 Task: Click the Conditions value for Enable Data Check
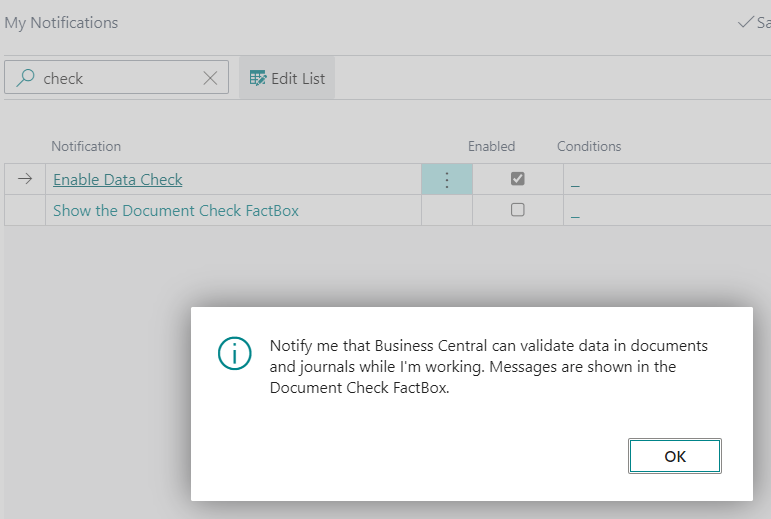(575, 181)
